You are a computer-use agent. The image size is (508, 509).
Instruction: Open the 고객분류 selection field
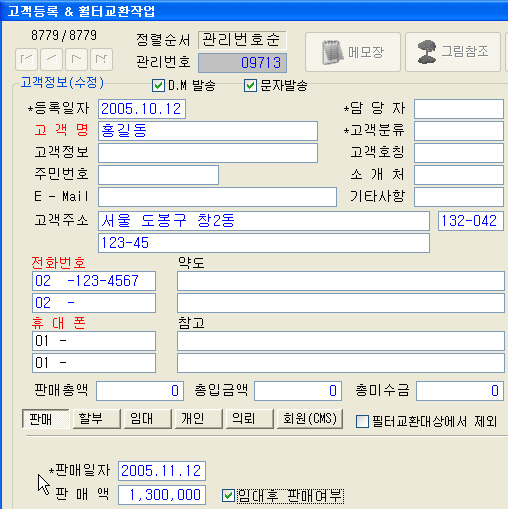point(459,131)
